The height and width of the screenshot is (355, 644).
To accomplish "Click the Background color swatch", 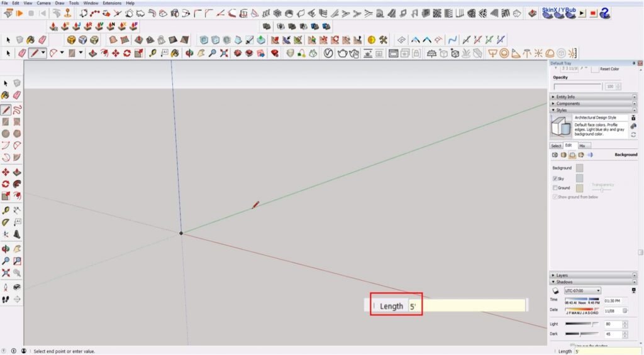I will point(579,168).
